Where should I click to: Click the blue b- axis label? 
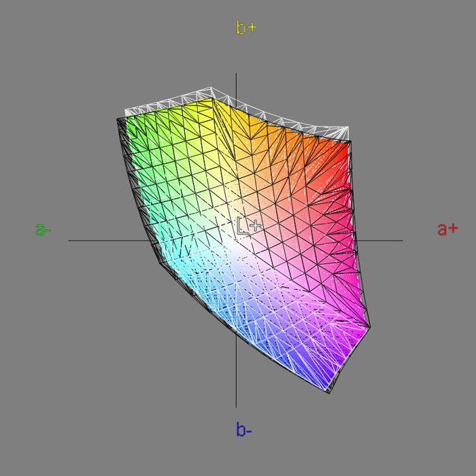[x=243, y=429]
